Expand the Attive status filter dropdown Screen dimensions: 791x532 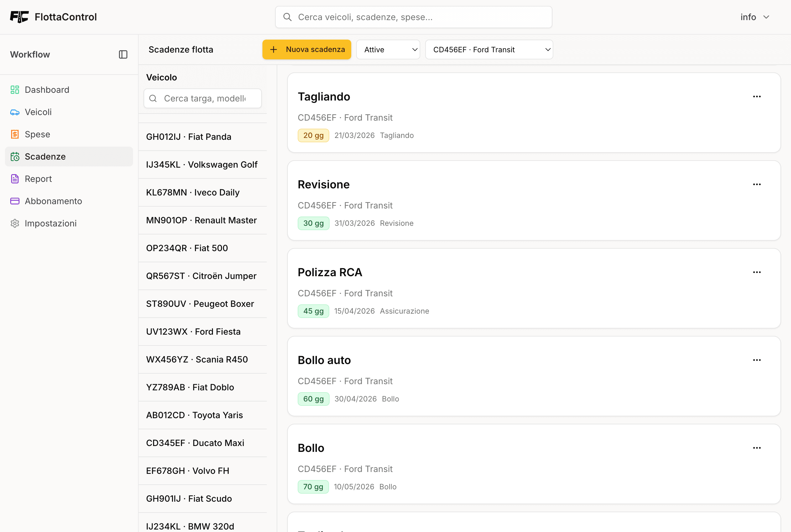click(388, 49)
